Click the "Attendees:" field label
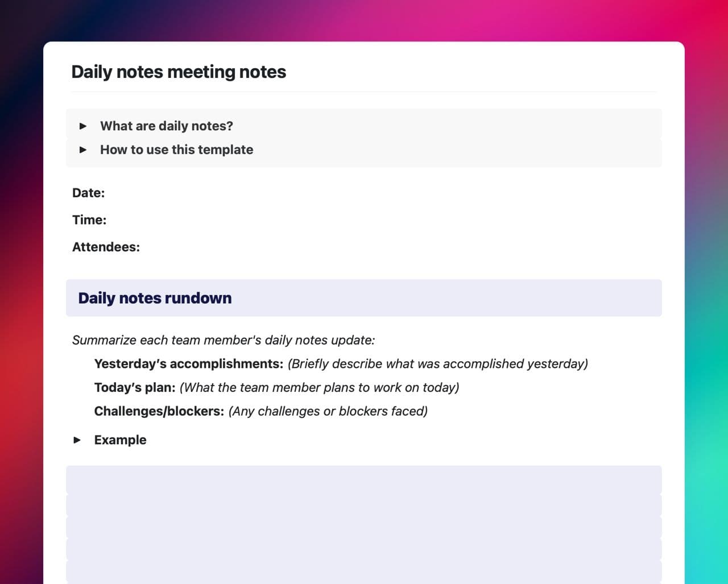Screen dimensions: 728x584 coord(106,247)
